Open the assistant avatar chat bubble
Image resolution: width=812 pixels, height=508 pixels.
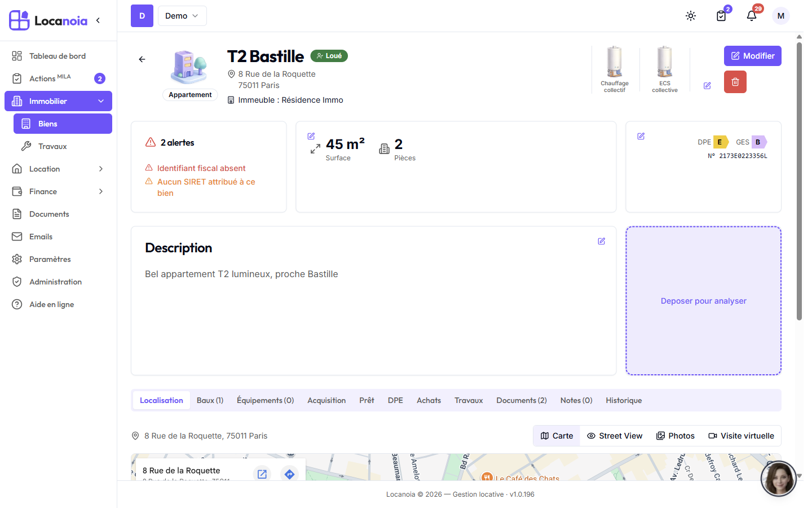click(x=779, y=479)
